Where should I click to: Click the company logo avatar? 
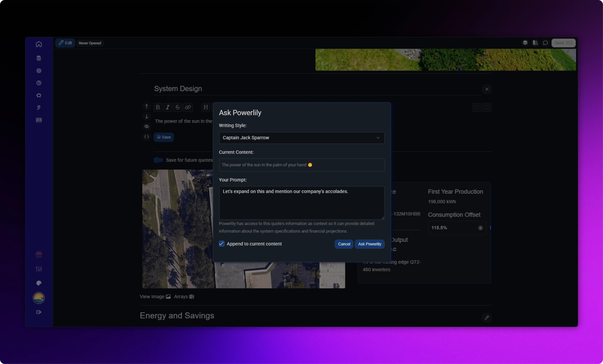coord(39,298)
